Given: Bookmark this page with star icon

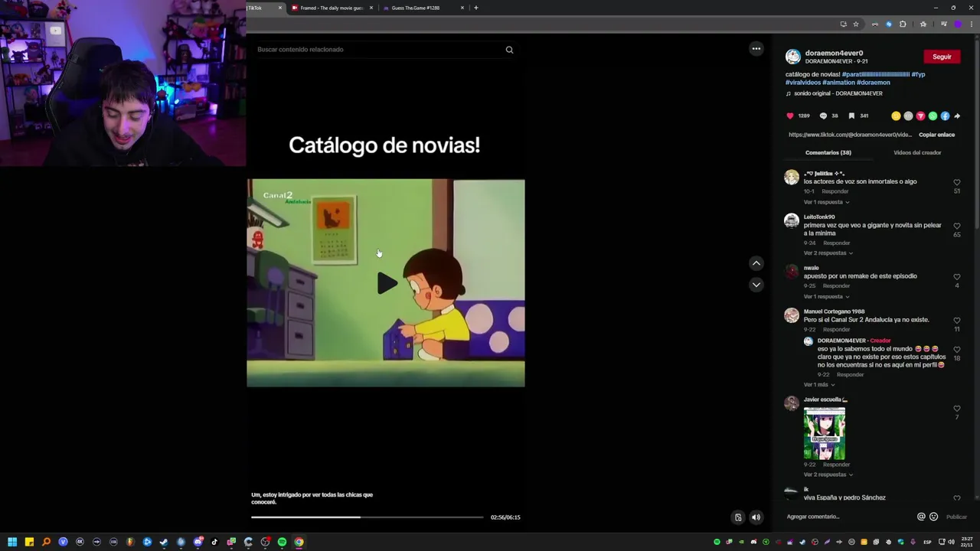Looking at the screenshot, I should tap(856, 24).
